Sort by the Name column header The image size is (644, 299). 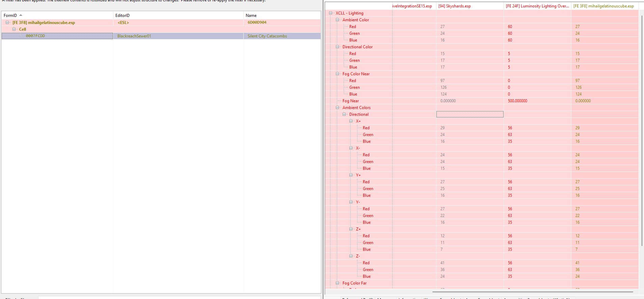[x=282, y=15]
